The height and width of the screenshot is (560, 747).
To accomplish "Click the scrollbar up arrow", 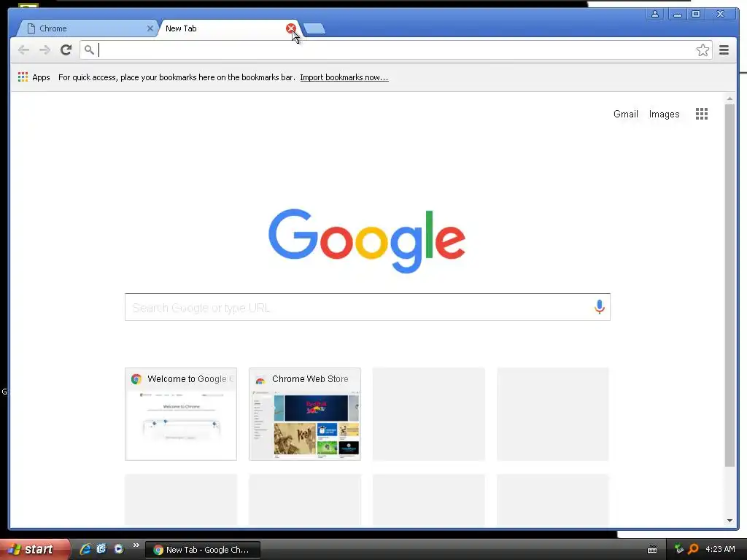I will (729, 98).
